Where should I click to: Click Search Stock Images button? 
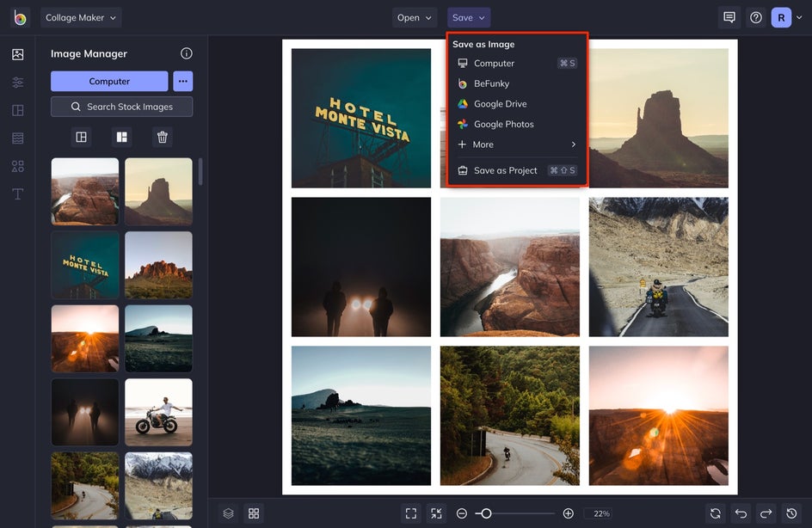(x=121, y=107)
